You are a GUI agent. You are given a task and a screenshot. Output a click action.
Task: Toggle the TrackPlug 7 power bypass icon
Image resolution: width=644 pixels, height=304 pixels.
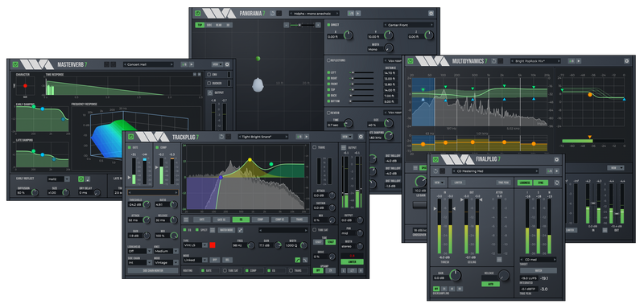[130, 137]
